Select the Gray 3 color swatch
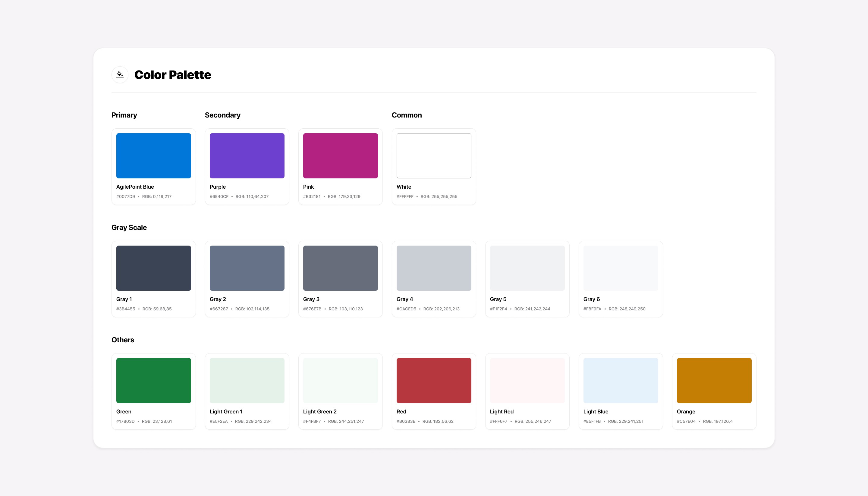This screenshot has height=496, width=868. pos(340,268)
